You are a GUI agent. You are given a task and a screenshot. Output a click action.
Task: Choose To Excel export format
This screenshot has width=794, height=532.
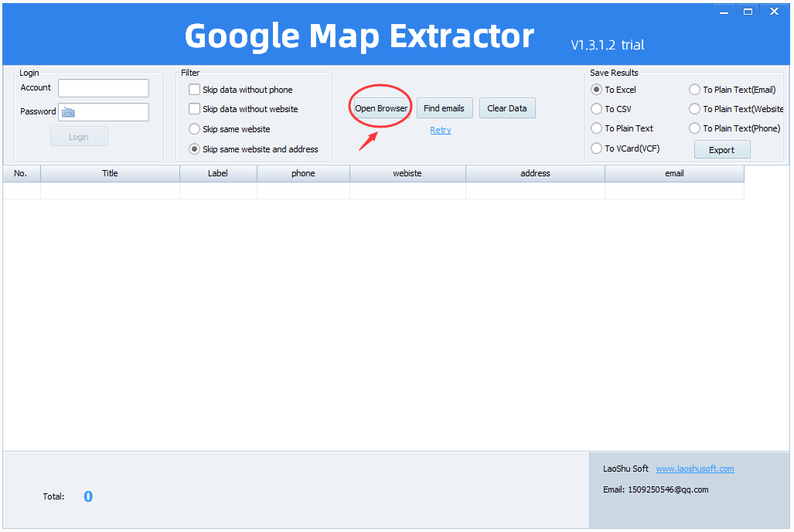pos(597,90)
